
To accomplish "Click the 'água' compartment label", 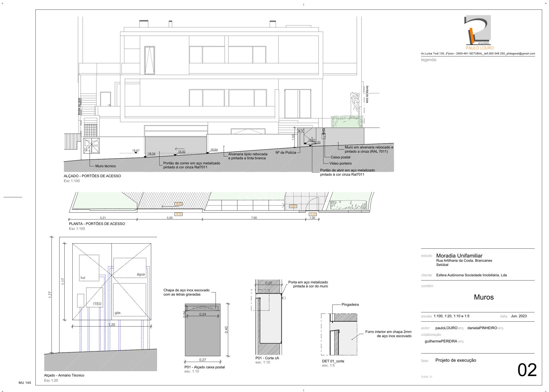I will (141, 274).
